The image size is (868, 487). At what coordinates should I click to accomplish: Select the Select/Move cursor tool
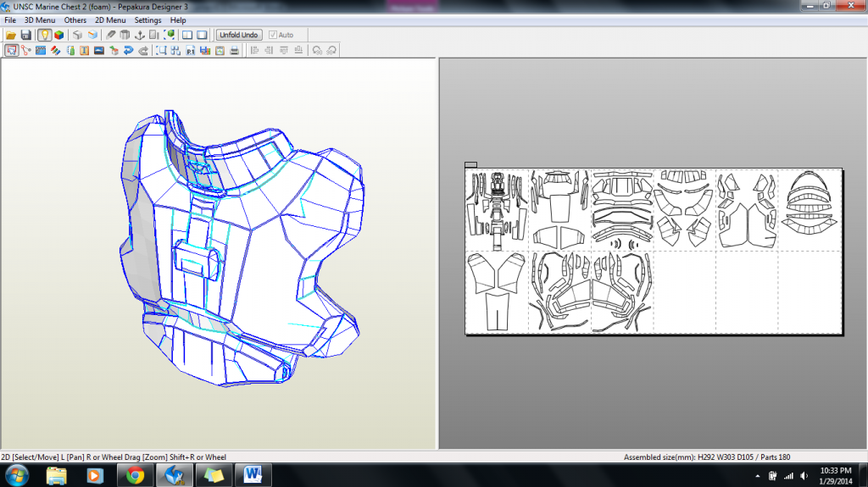[x=11, y=50]
